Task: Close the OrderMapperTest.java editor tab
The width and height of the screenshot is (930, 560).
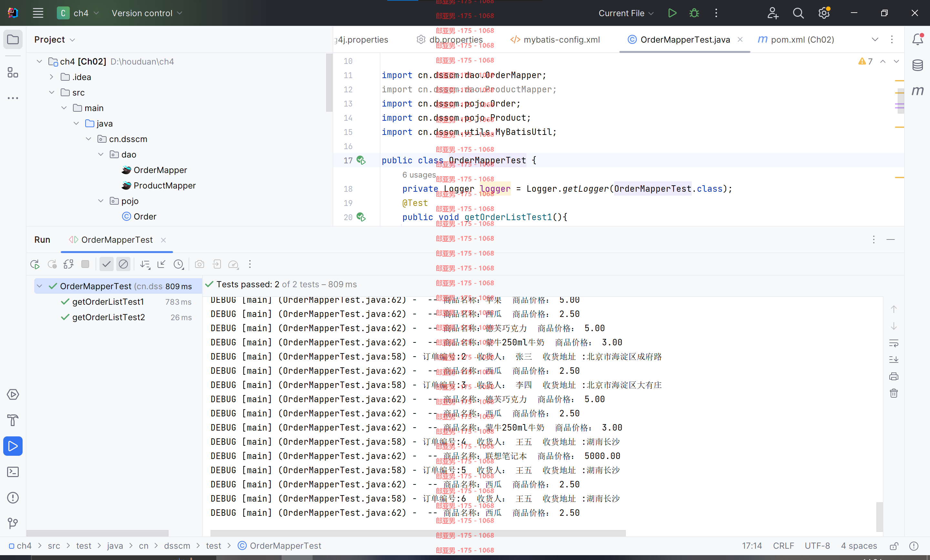Action: pos(740,39)
